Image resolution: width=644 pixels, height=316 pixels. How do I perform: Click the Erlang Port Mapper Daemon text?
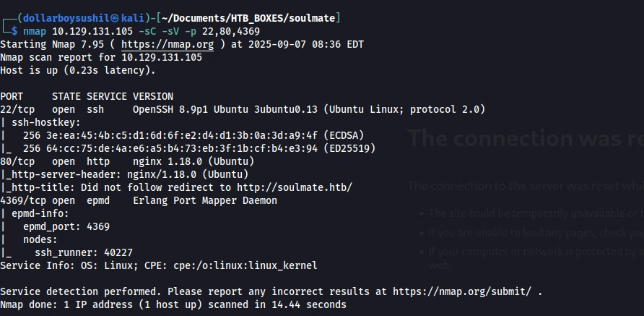204,200
